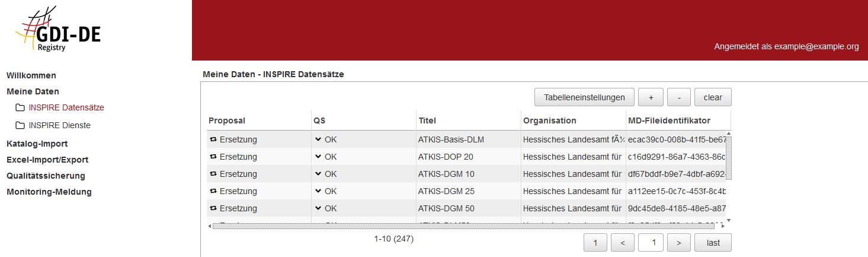Screen dimensions: 868x257
Task: Sort by the Titel column header
Action: point(427,120)
